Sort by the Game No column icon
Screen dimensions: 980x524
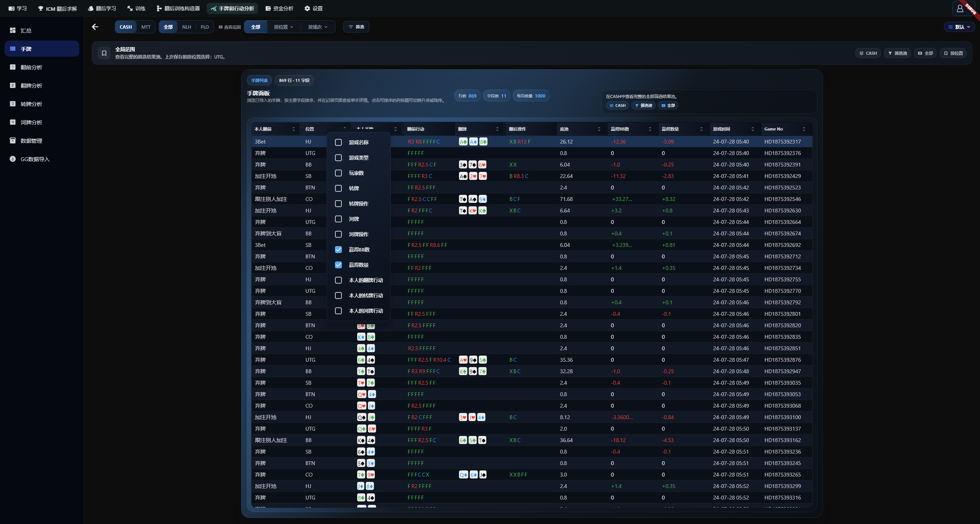pyautogui.click(x=804, y=129)
